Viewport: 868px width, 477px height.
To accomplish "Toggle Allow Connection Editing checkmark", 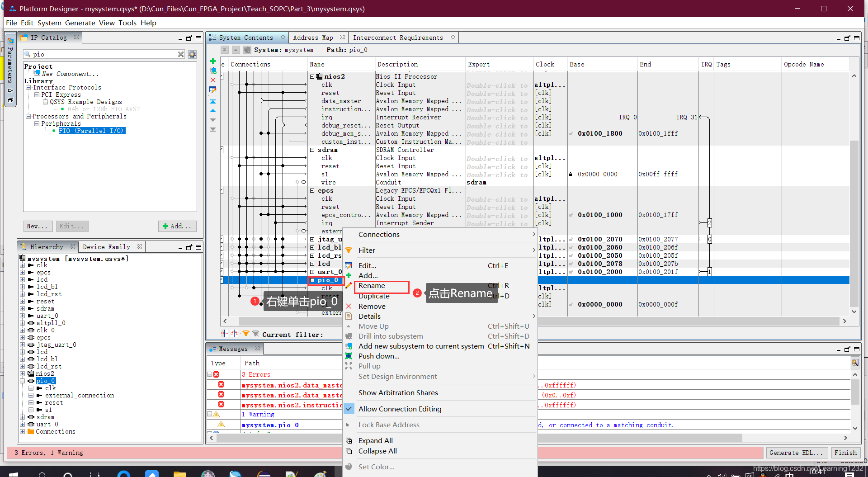I will (349, 409).
